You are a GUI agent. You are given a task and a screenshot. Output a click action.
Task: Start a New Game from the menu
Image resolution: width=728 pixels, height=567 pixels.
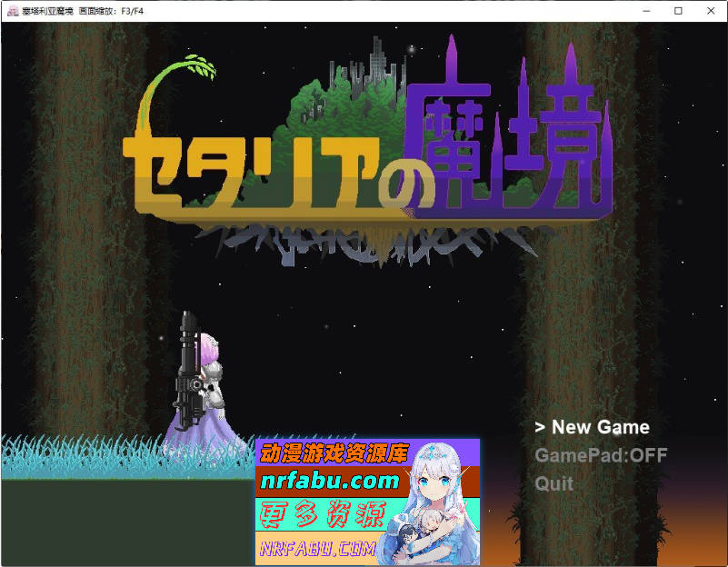coord(600,427)
